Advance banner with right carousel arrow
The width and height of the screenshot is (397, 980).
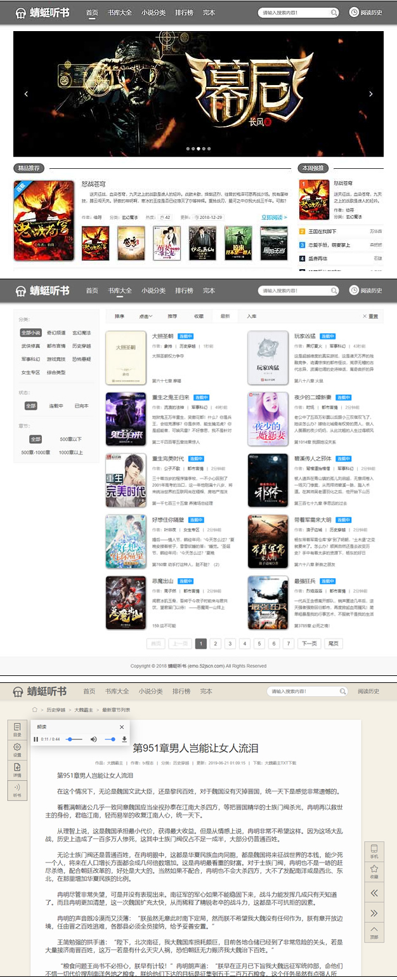371,94
